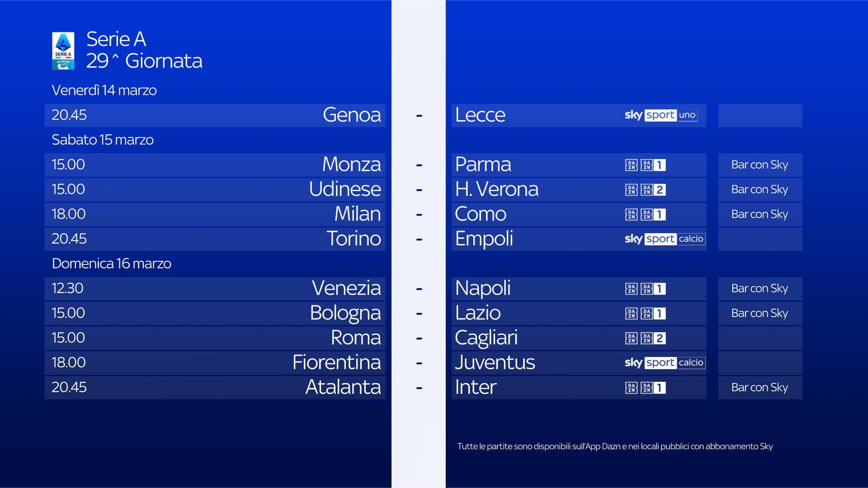
Task: Click the Milan team name
Action: point(357,214)
